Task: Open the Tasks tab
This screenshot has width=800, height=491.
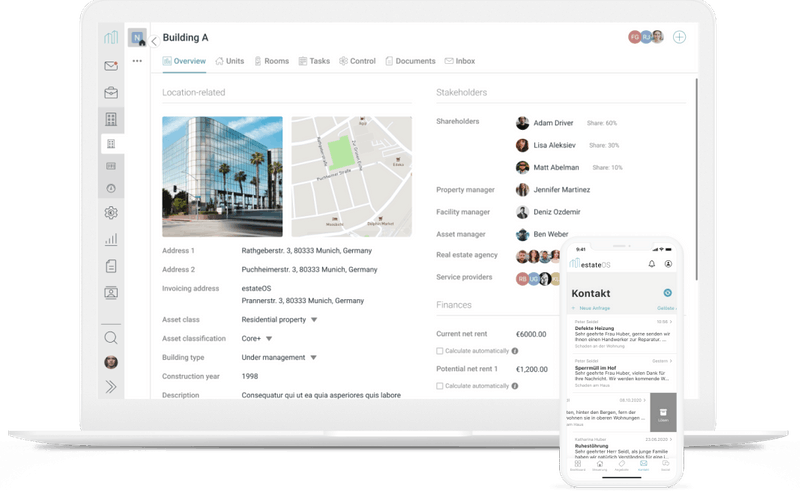Action: (314, 61)
